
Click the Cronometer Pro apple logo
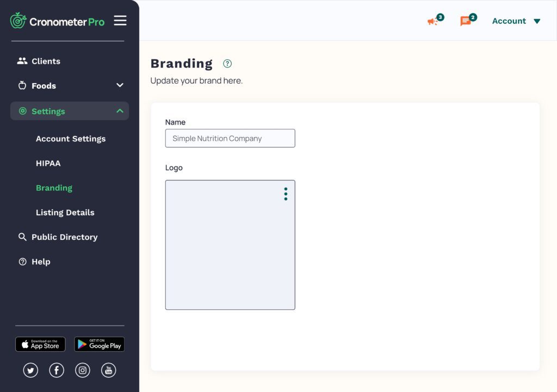(18, 20)
